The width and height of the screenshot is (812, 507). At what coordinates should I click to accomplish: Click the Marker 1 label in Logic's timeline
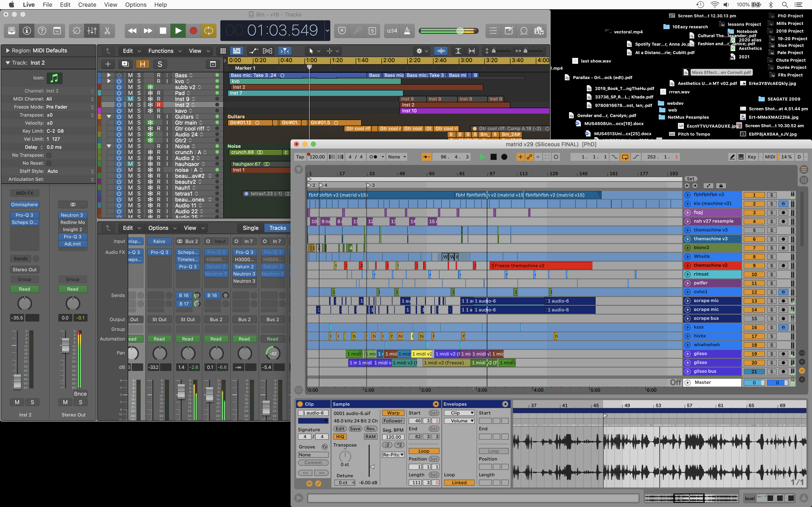click(245, 68)
